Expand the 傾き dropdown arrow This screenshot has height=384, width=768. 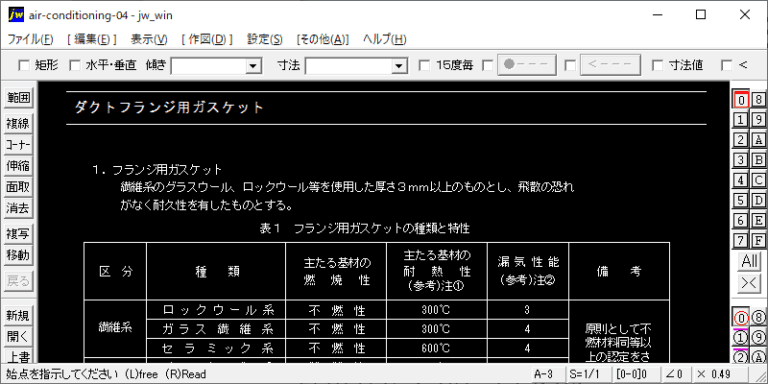pyautogui.click(x=253, y=66)
